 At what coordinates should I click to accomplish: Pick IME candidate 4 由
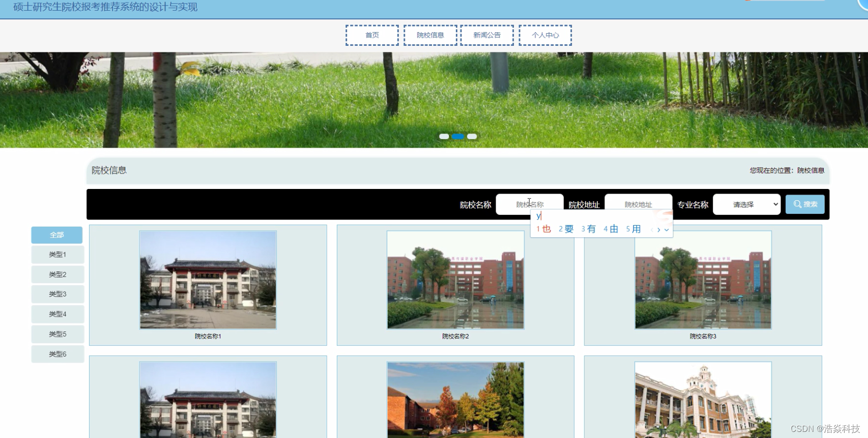(x=611, y=229)
